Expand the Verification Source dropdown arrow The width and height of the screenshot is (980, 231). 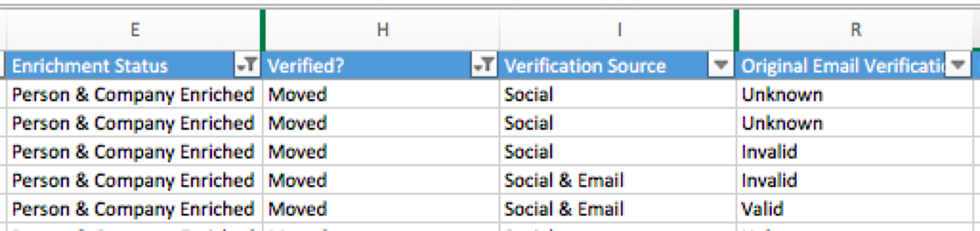(721, 65)
